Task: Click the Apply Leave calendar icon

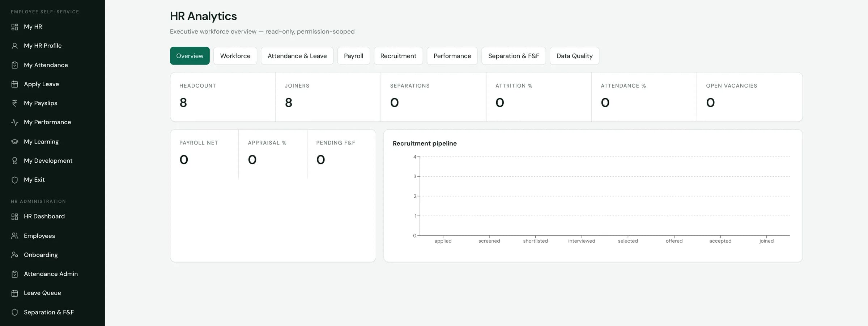Action: (14, 84)
